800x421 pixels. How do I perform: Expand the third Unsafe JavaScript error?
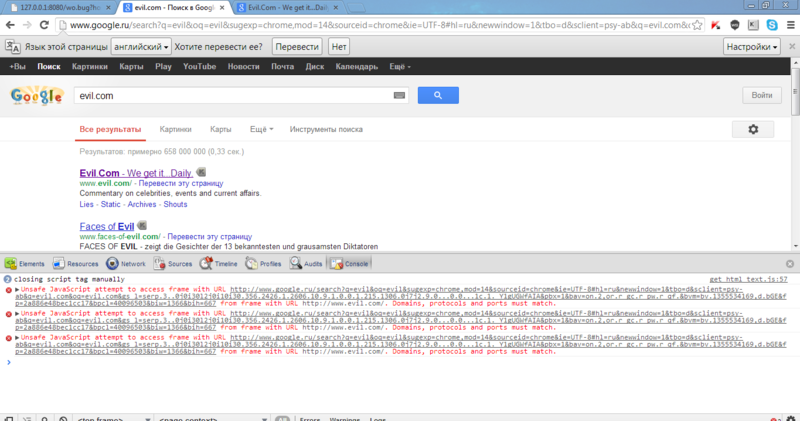pyautogui.click(x=17, y=337)
